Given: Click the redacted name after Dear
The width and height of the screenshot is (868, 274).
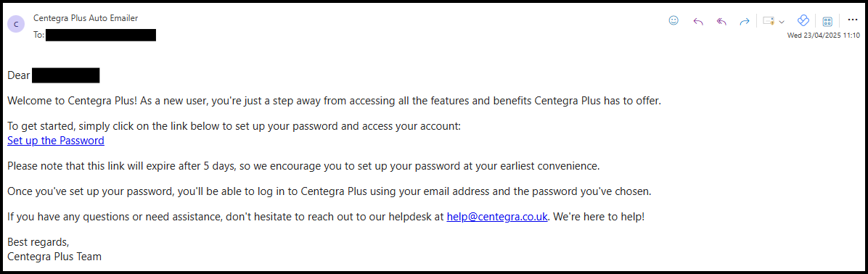Looking at the screenshot, I should coord(66,75).
